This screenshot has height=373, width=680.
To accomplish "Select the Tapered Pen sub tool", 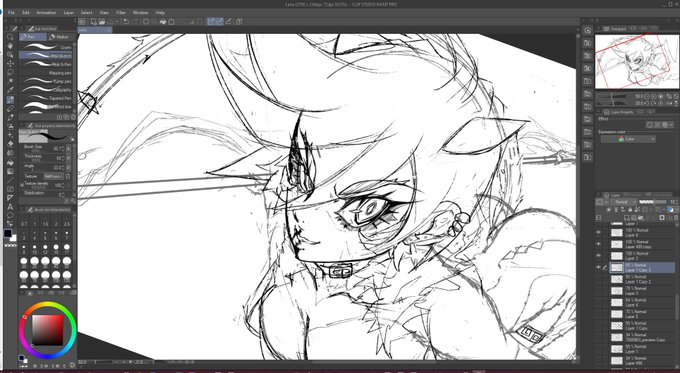I will tap(46, 98).
